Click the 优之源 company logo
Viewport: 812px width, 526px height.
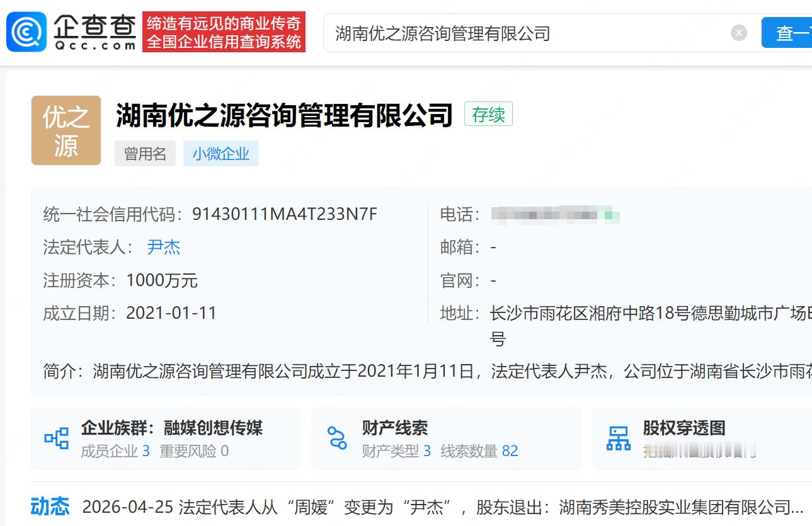66,130
